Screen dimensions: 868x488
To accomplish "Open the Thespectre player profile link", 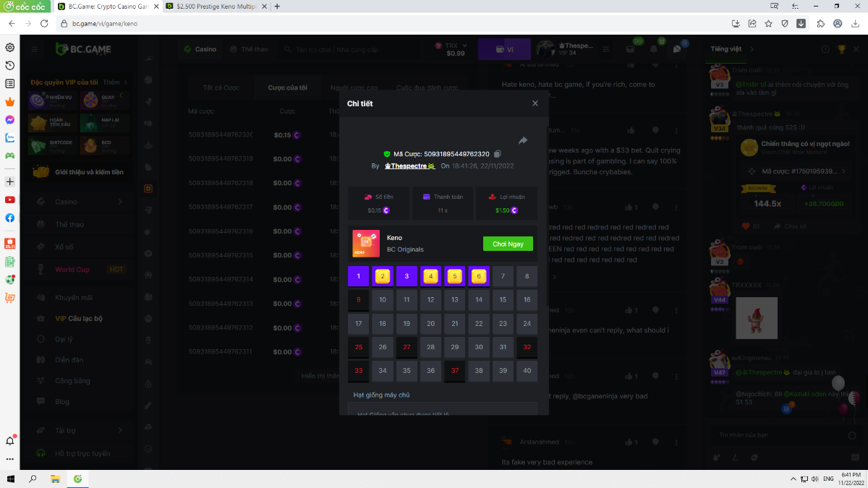I will tap(409, 166).
